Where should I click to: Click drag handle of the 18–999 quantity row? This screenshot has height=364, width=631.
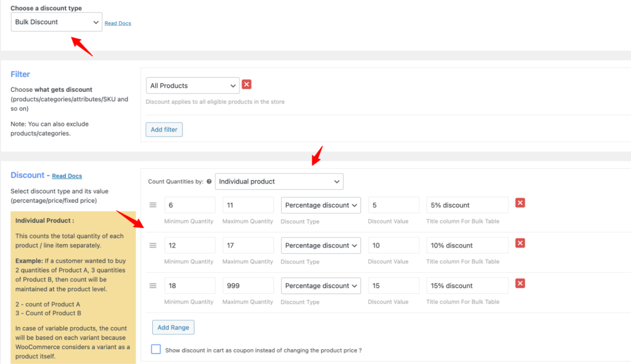[153, 286]
